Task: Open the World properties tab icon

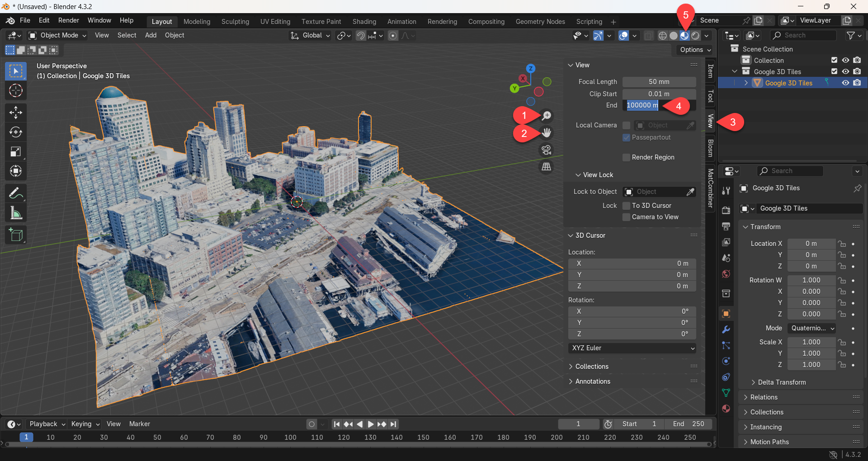Action: coord(726,274)
